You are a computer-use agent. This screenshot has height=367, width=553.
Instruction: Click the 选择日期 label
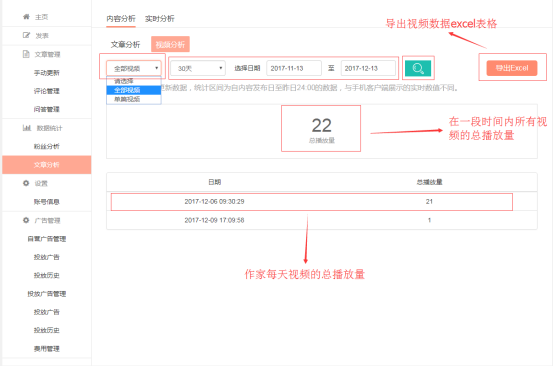(247, 68)
